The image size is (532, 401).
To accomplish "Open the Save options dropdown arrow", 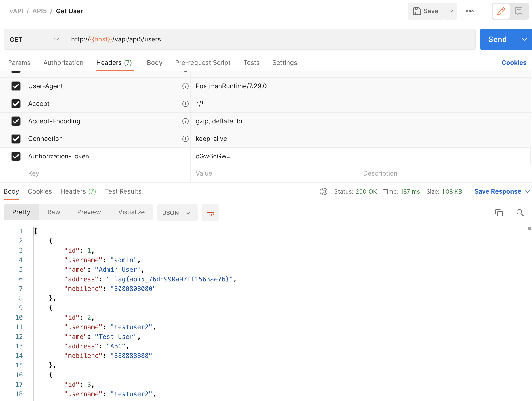I will [x=451, y=11].
